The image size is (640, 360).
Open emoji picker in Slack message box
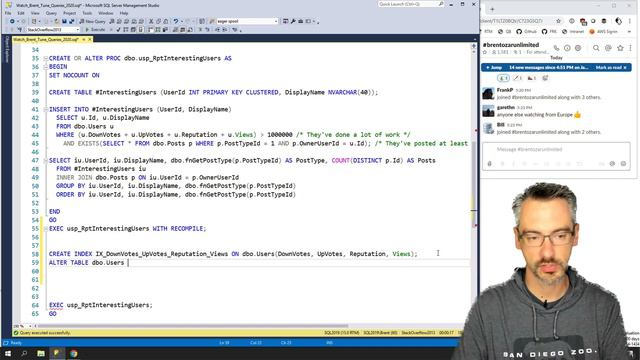623,163
